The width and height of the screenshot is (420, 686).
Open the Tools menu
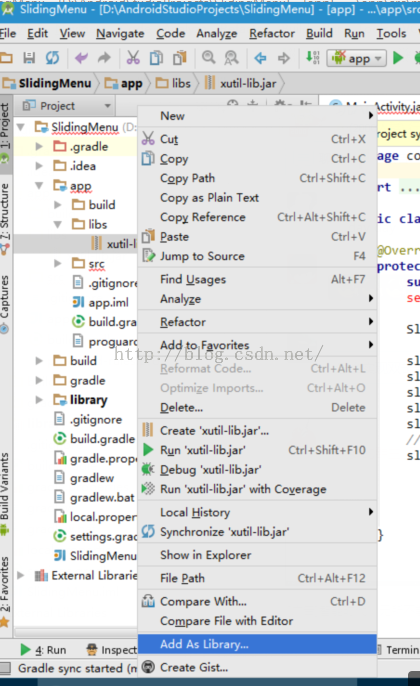click(x=391, y=33)
